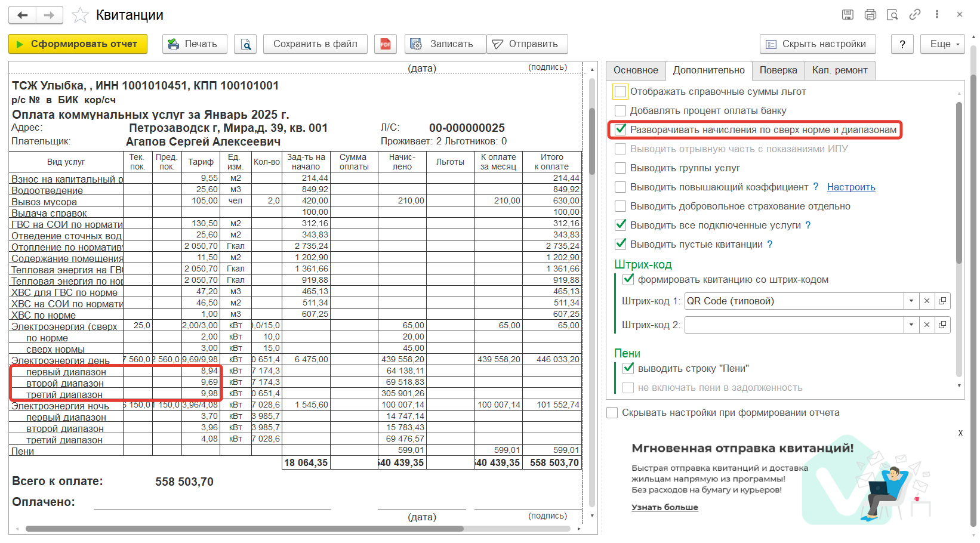Click Сохранить в файл
Screen dimensions: 980x543
[315, 44]
